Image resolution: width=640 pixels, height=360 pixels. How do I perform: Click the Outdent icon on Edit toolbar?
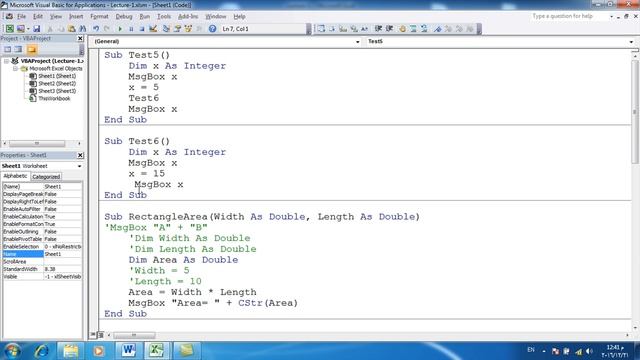389,29
